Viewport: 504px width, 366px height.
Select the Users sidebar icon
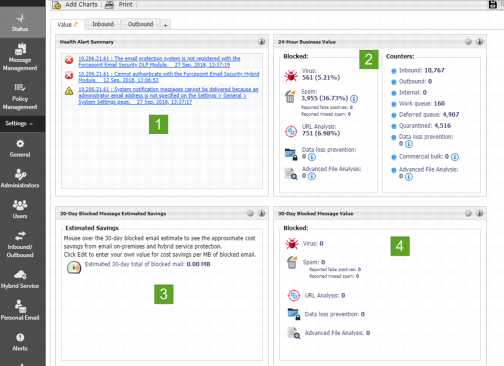pos(20,209)
